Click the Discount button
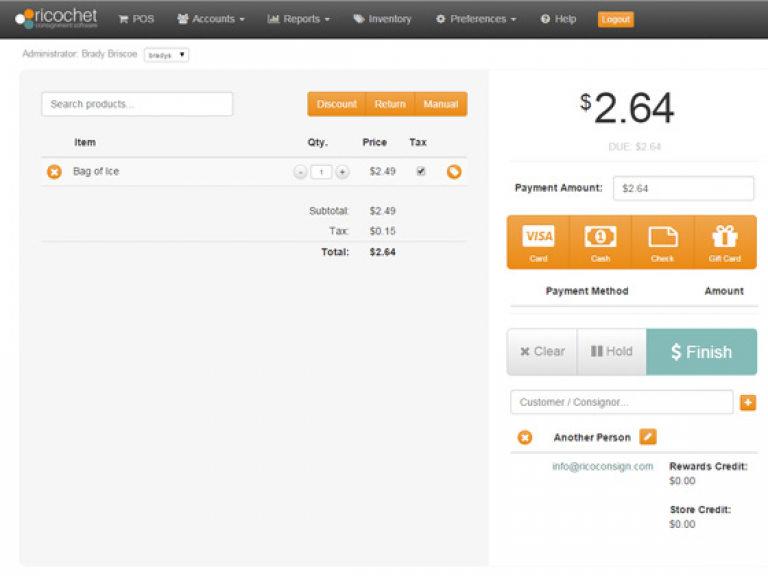 coord(336,104)
